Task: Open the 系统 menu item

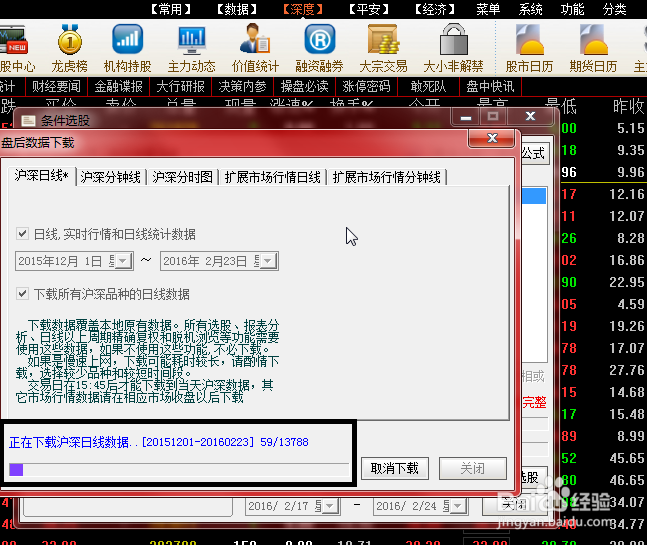Action: (530, 9)
